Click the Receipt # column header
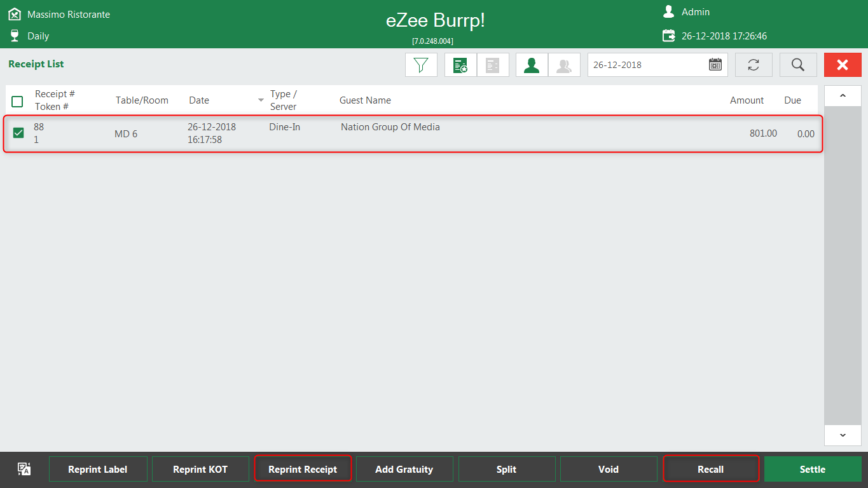Viewport: 868px width, 488px height. coord(55,94)
